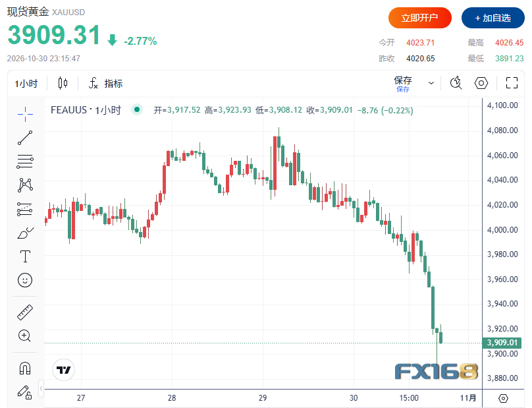Viewport: 532px width, 408px height.
Task: Click the 立即开户 orange button
Action: pos(420,18)
